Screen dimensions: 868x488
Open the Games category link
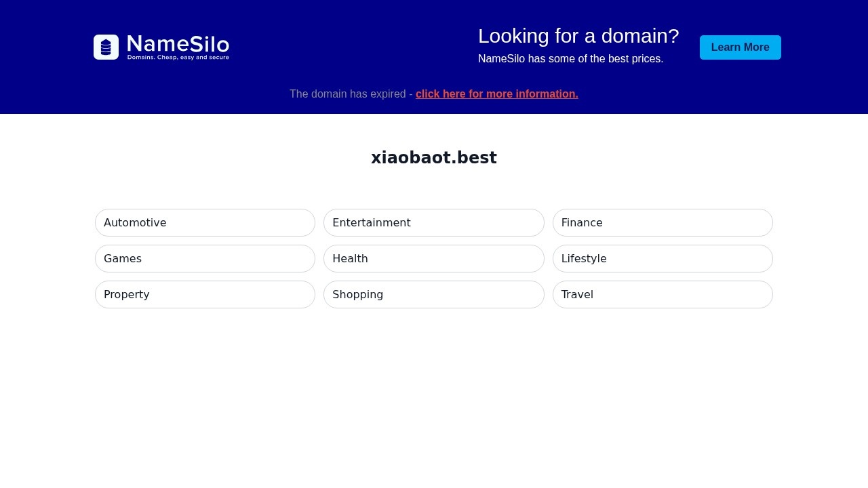[205, 259]
